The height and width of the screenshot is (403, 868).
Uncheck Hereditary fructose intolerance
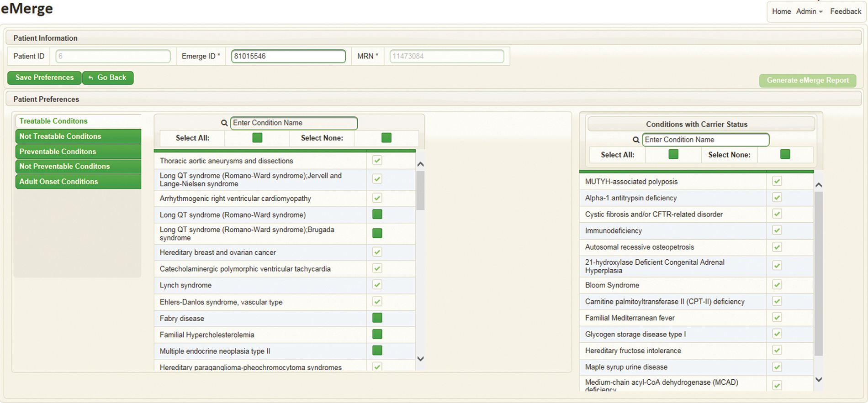[x=777, y=351]
